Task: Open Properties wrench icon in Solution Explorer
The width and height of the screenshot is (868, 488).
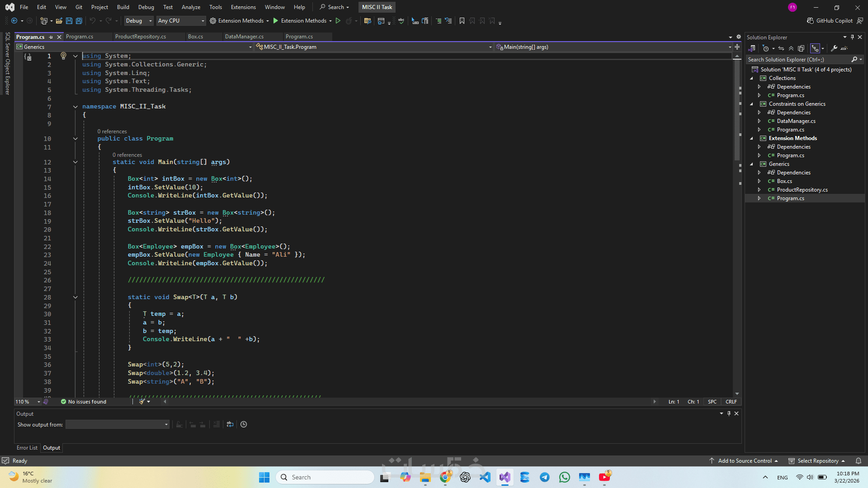Action: pyautogui.click(x=834, y=48)
